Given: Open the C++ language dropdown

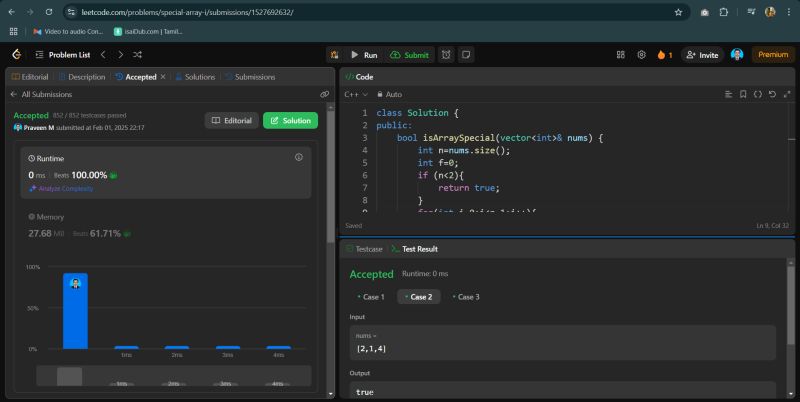Looking at the screenshot, I should (x=355, y=94).
